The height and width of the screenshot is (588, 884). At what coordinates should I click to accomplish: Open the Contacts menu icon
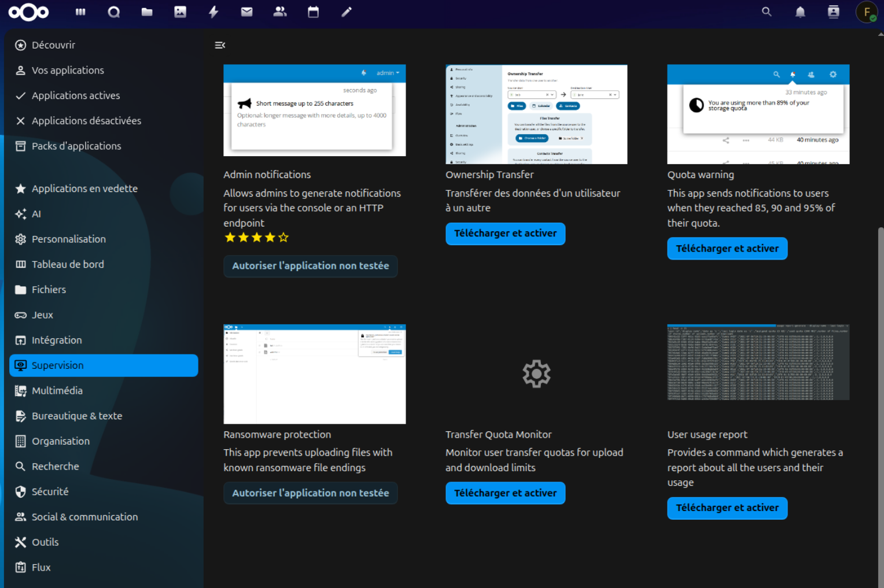(833, 12)
